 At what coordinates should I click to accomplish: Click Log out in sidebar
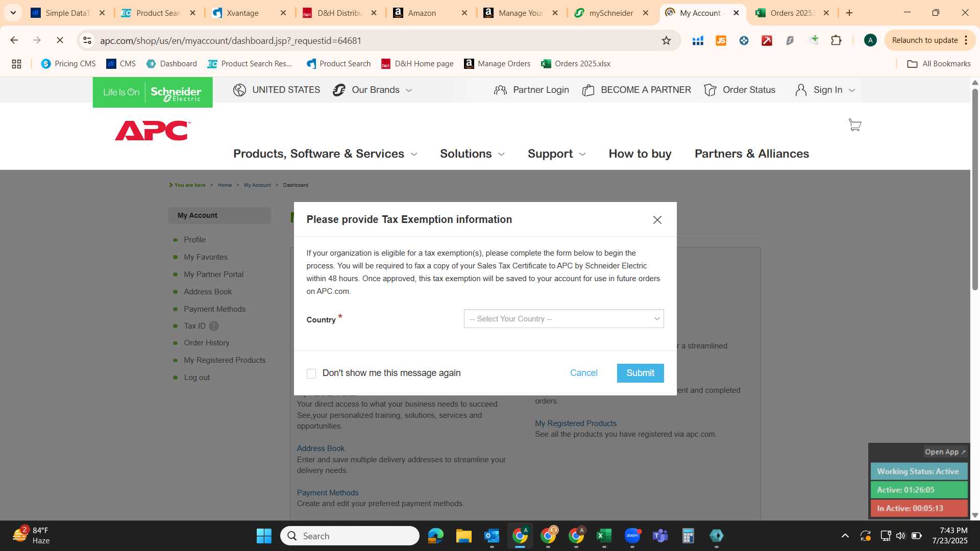197,378
